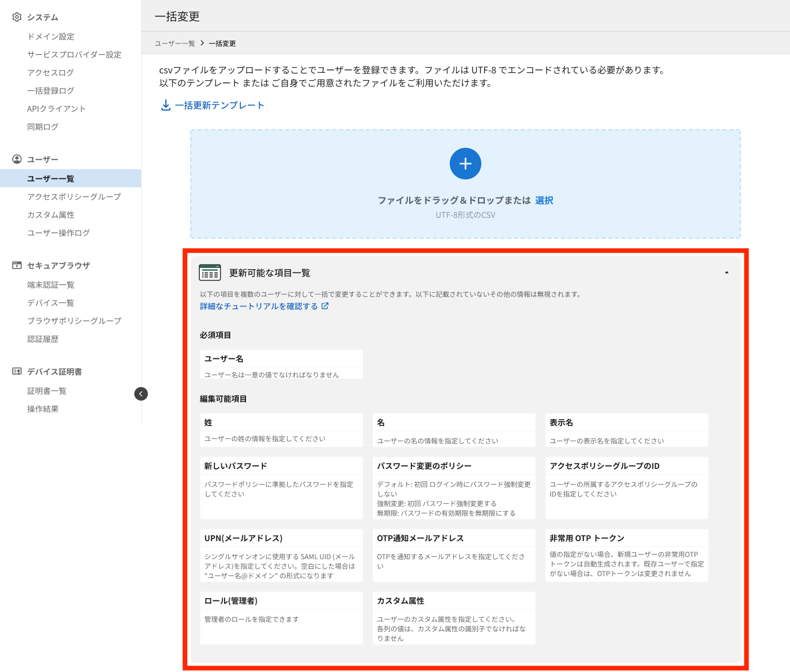The image size is (790, 672).
Task: Click the デバイス証明書 certificate icon
Action: pyautogui.click(x=17, y=371)
